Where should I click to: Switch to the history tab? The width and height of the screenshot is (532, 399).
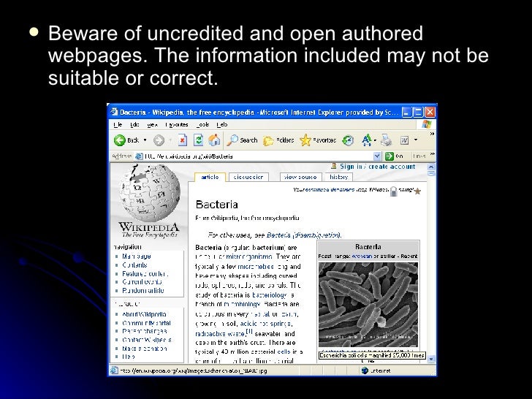pyautogui.click(x=338, y=177)
